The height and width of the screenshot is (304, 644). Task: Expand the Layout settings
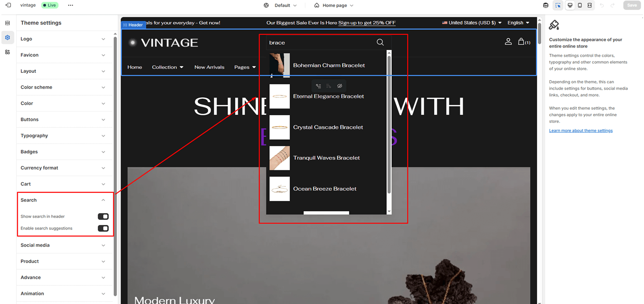pyautogui.click(x=64, y=71)
